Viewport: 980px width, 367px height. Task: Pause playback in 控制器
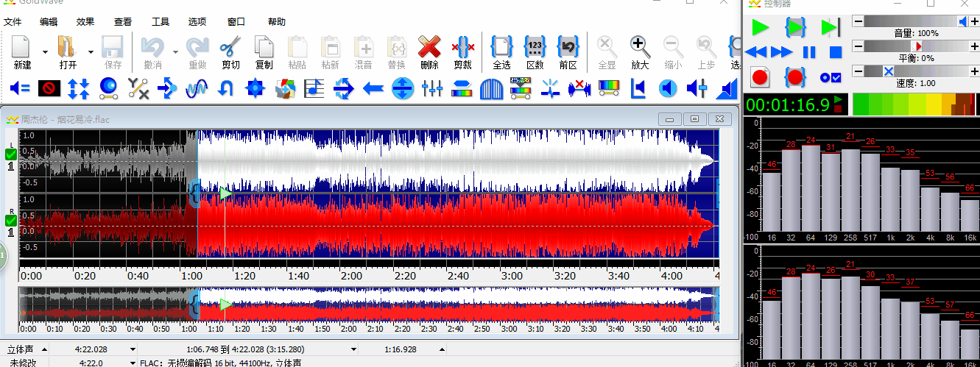(809, 52)
